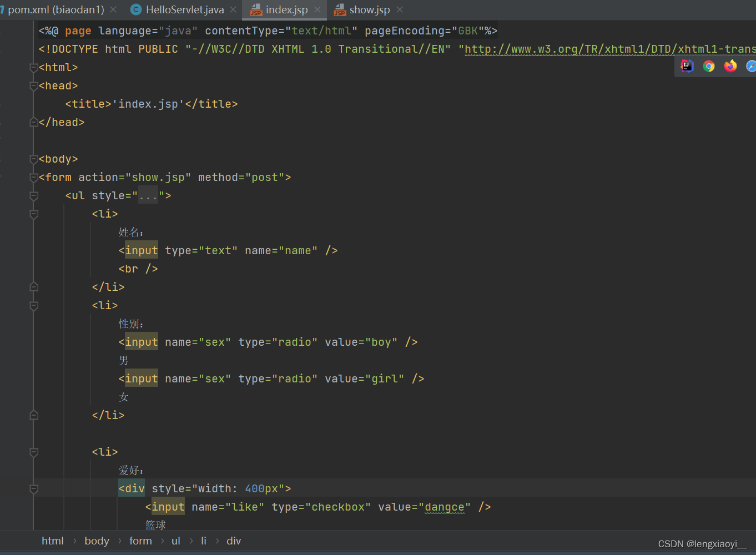Collapse the <ul style> fold marker
Image resolution: width=756 pixels, height=555 pixels.
pos(33,195)
